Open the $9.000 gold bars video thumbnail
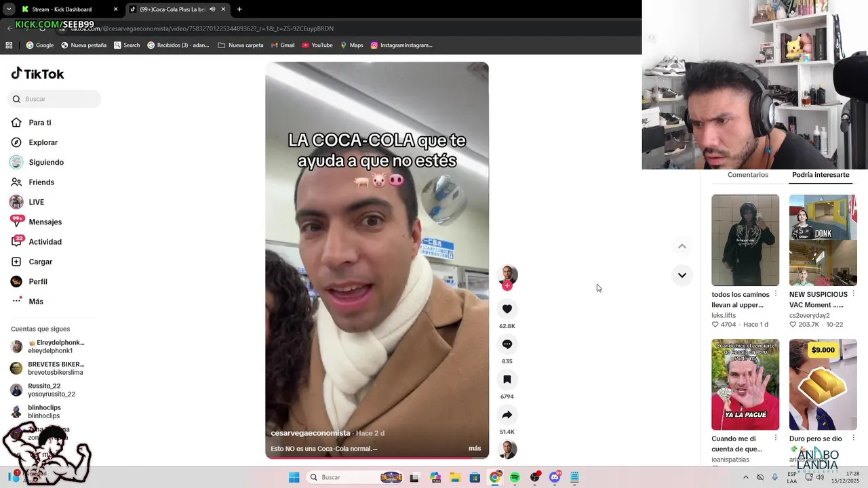Screen dimensions: 868x488 coord(823,384)
